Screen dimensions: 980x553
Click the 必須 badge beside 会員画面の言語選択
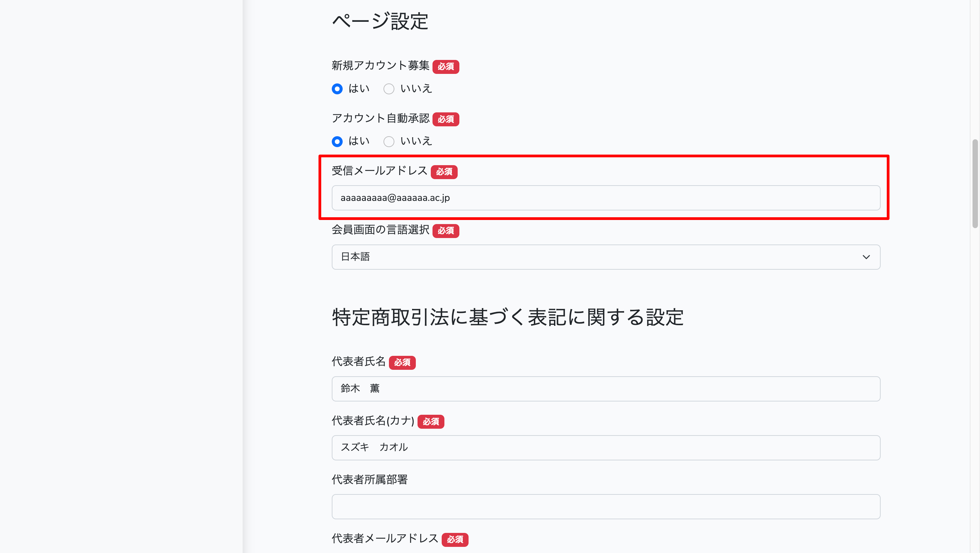point(445,231)
